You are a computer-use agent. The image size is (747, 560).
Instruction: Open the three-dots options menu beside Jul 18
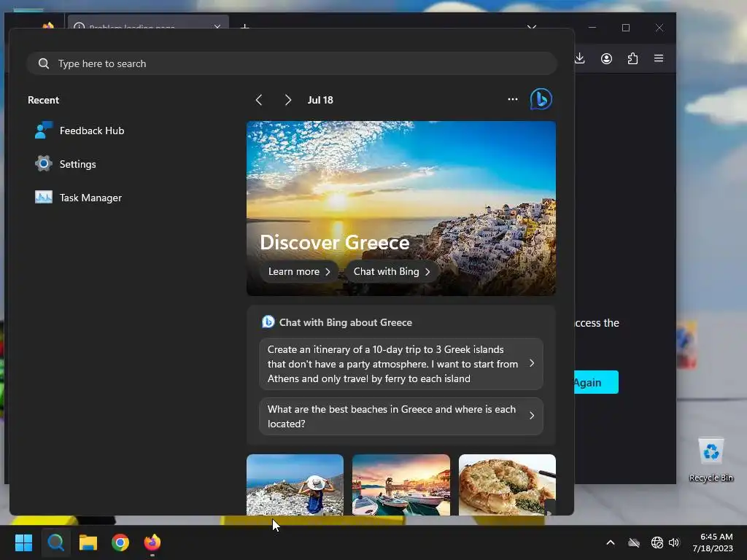click(x=513, y=99)
